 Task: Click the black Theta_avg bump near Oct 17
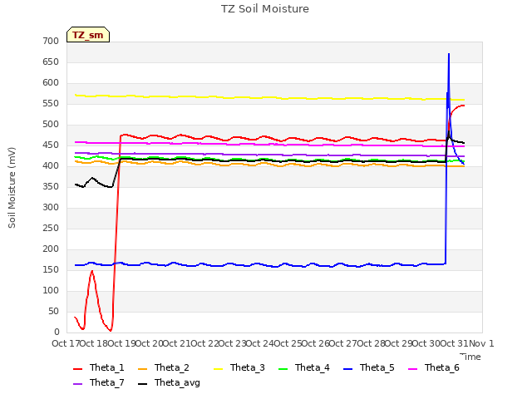click(92, 178)
